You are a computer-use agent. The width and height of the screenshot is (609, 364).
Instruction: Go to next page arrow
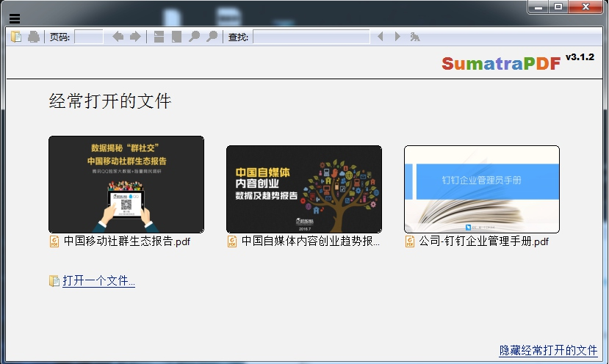(x=135, y=37)
